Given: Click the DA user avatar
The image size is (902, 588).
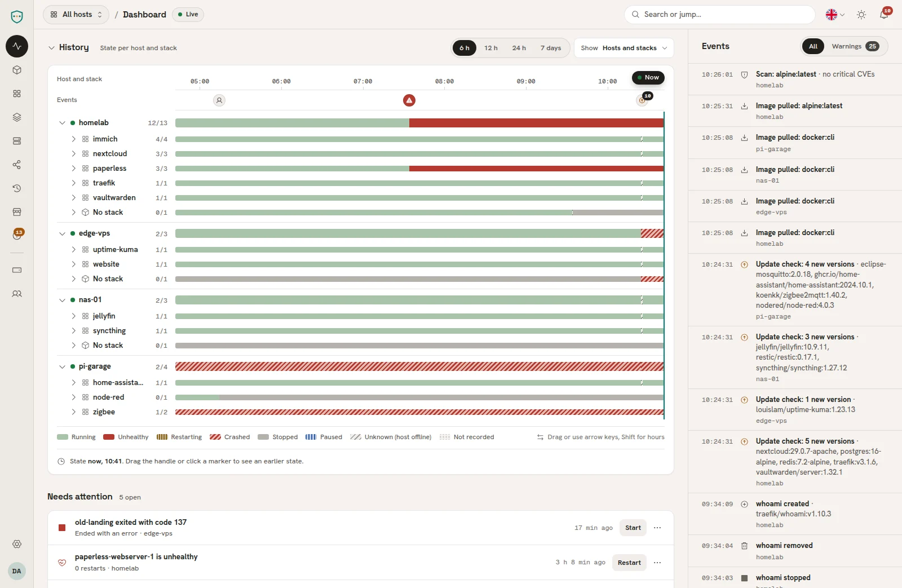Looking at the screenshot, I should [17, 571].
